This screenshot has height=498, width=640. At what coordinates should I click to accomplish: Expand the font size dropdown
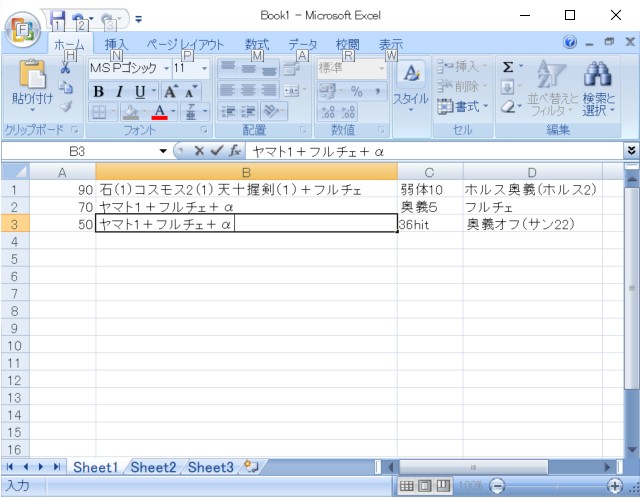tap(204, 68)
